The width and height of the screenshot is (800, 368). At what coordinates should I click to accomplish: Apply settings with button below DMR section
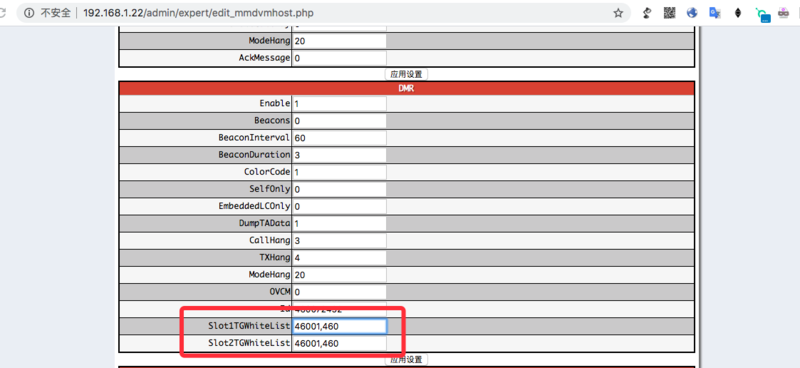click(406, 359)
